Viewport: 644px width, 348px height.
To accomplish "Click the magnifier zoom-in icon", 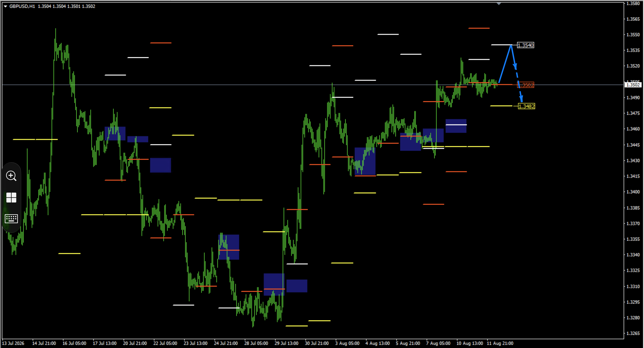I will [x=11, y=176].
